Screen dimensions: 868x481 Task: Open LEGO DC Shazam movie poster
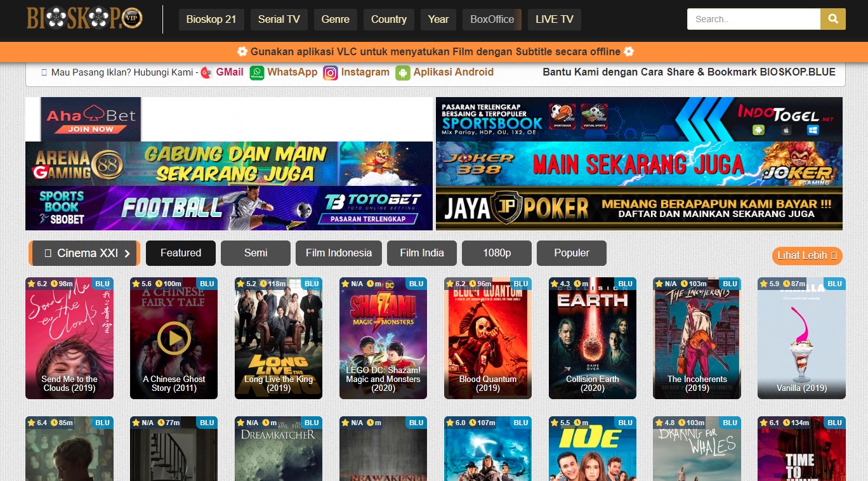383,338
